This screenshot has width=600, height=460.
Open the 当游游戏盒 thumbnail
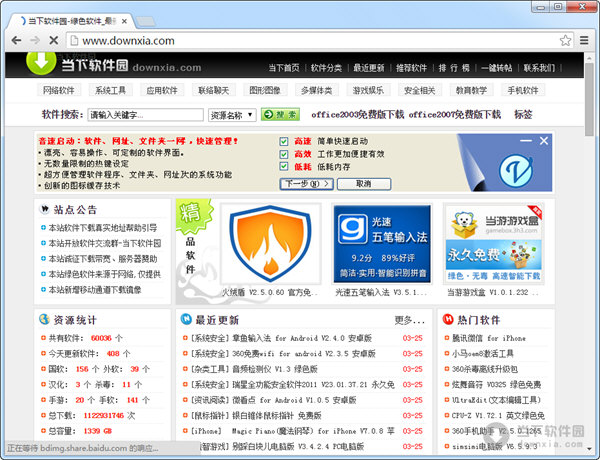[x=494, y=244]
